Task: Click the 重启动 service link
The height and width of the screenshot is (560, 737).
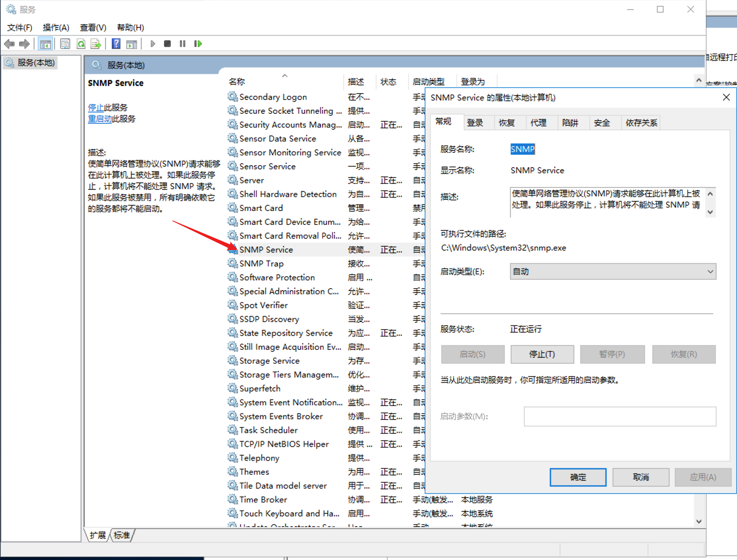Action: pyautogui.click(x=99, y=119)
